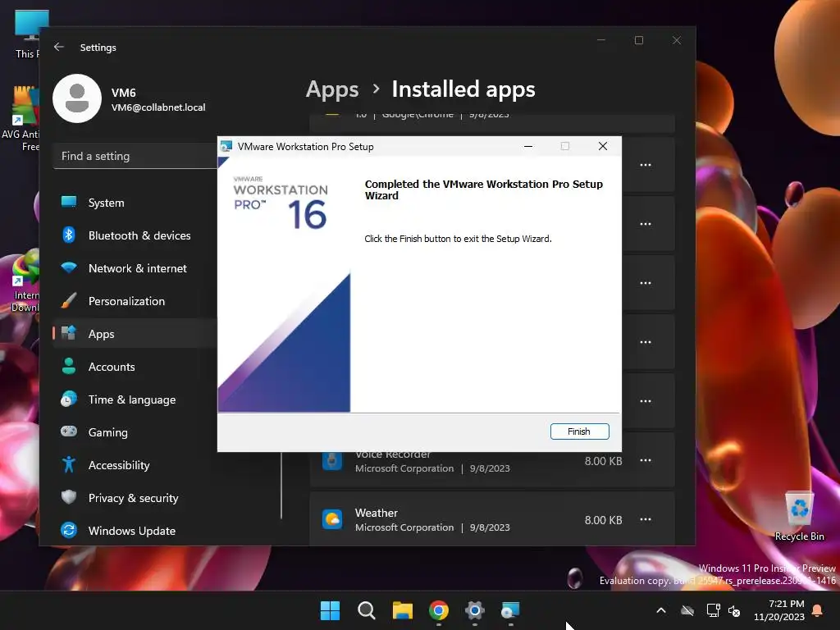Click the Apps breadcrumb link
Viewport: 840px width, 630px height.
click(x=332, y=89)
